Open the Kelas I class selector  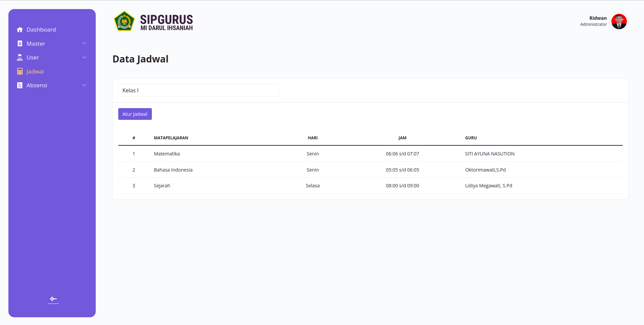(x=199, y=90)
